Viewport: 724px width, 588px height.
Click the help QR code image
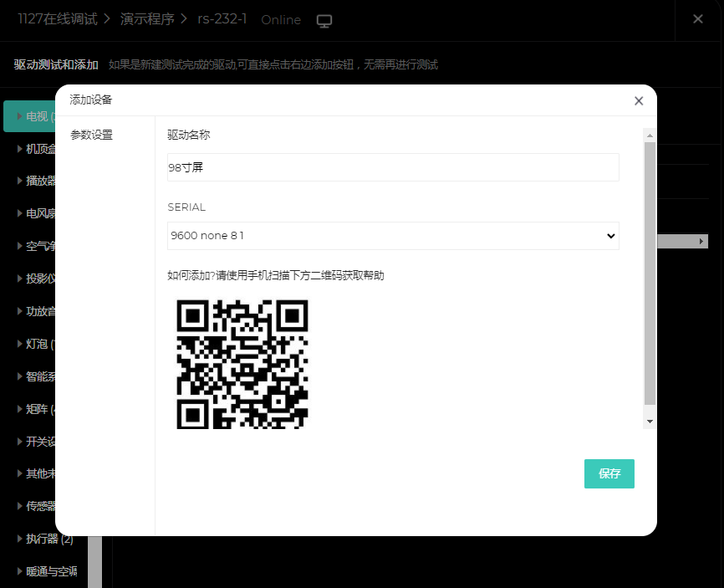242,364
